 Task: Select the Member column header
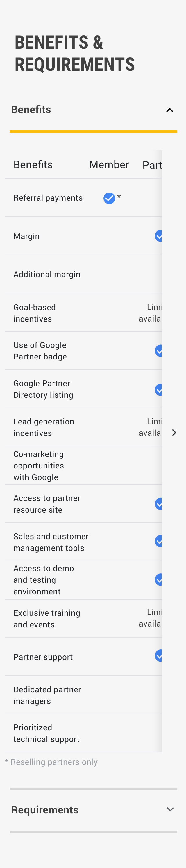coord(109,164)
